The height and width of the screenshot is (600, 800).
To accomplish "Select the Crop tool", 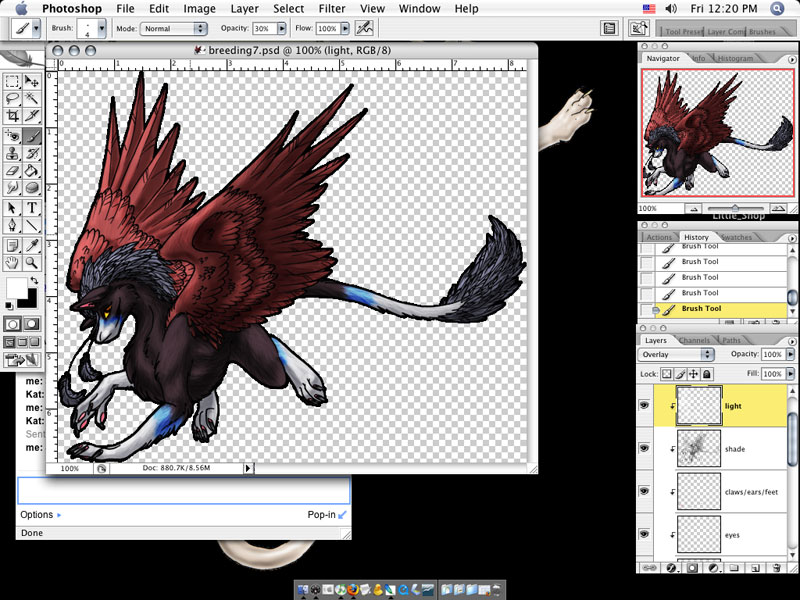I will point(12,116).
